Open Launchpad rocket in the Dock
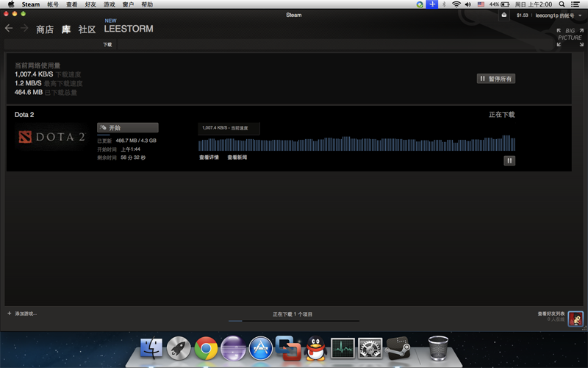The width and height of the screenshot is (588, 368). point(179,348)
